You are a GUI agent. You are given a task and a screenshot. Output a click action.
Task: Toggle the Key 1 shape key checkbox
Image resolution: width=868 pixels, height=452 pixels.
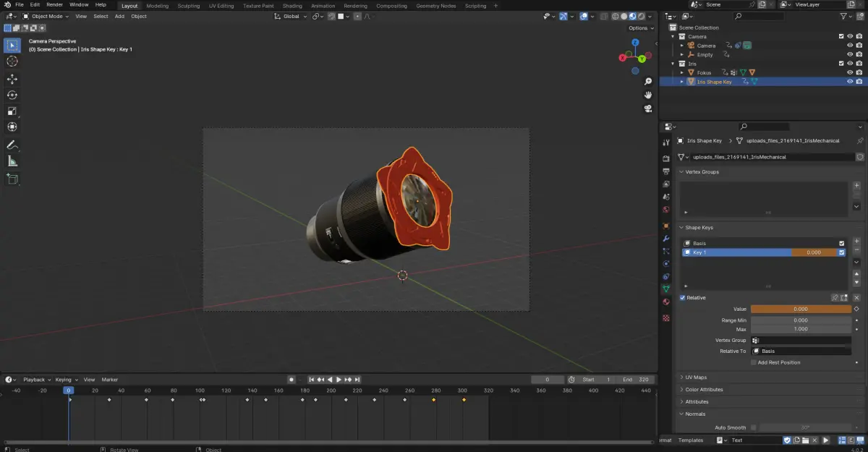841,252
